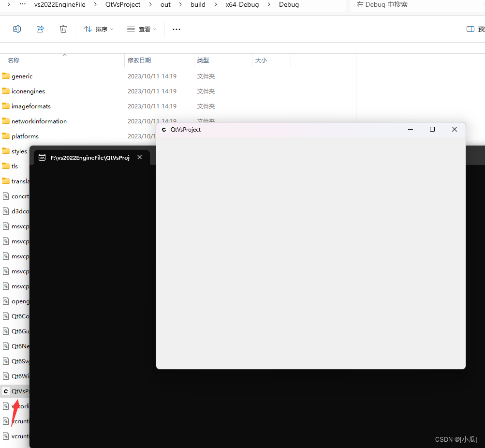
Task: Click QtVsProject window title bar icon
Action: click(x=164, y=130)
